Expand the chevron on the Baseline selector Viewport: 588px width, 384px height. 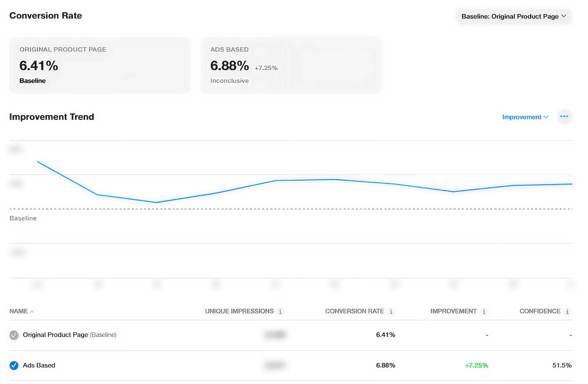coord(564,16)
